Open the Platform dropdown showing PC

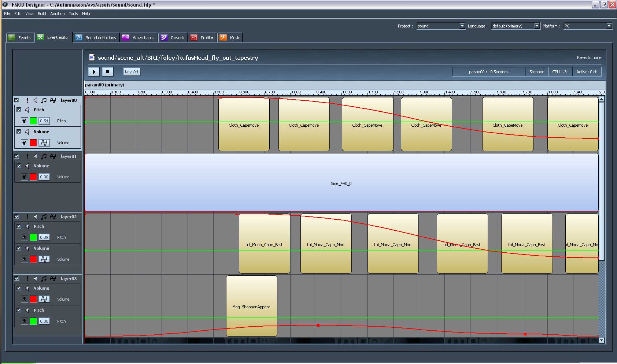(588, 26)
